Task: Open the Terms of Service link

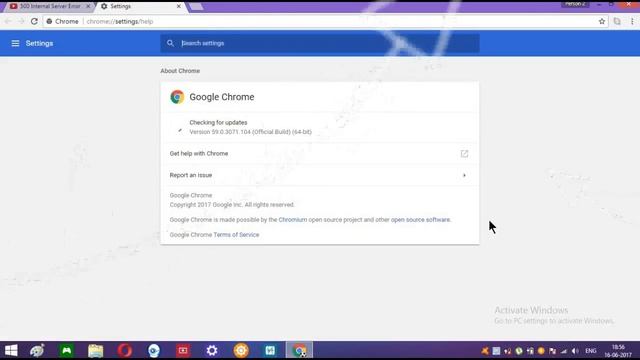Action: (236, 235)
